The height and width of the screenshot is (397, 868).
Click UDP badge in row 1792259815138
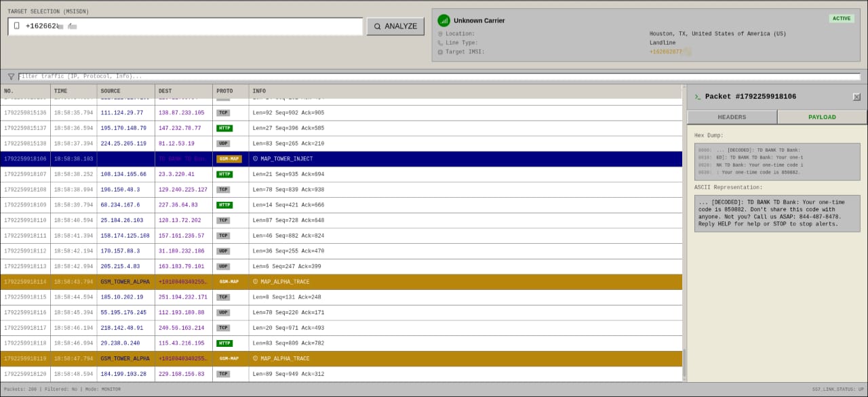(x=223, y=144)
